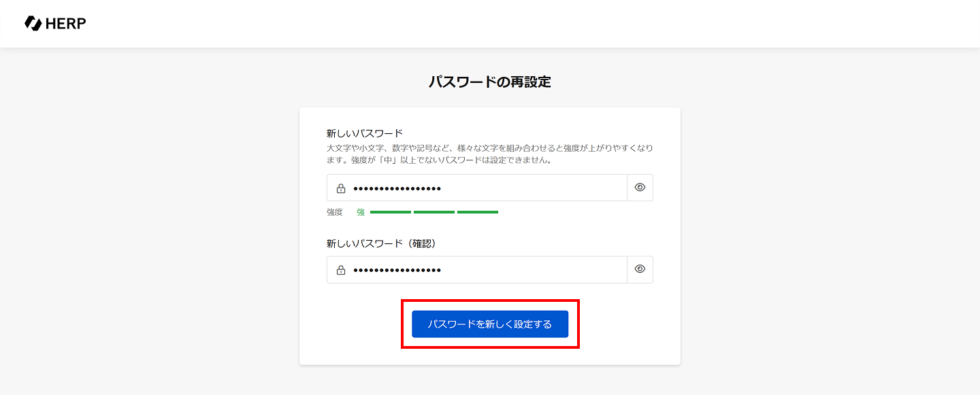Click the 新しいパスワード field label
The image size is (980, 395).
click(x=365, y=133)
